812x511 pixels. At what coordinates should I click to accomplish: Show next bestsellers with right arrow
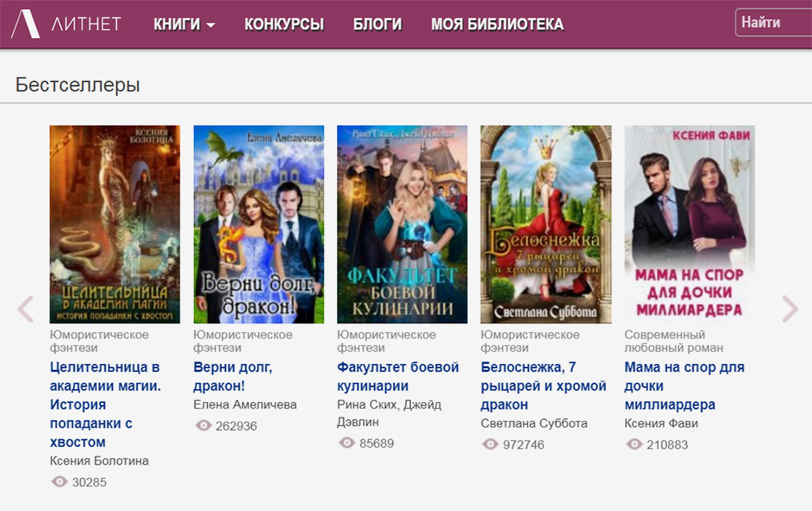[790, 309]
